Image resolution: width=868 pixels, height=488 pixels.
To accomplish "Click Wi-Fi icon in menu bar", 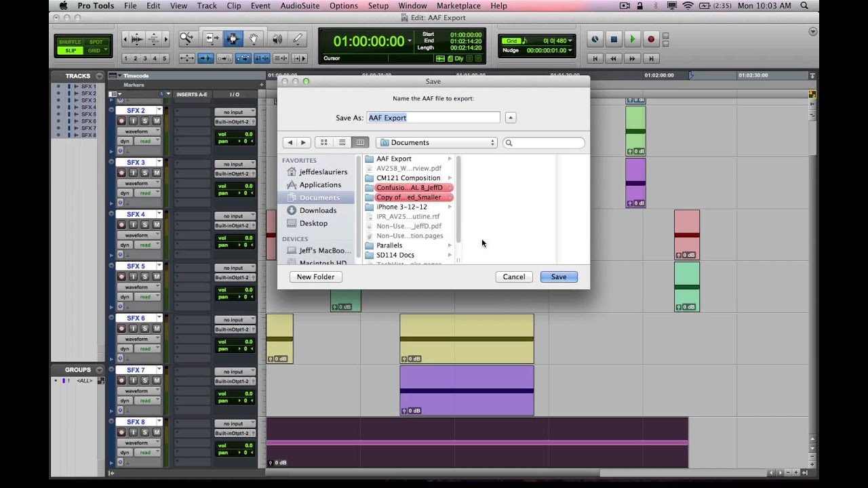I will coord(688,5).
